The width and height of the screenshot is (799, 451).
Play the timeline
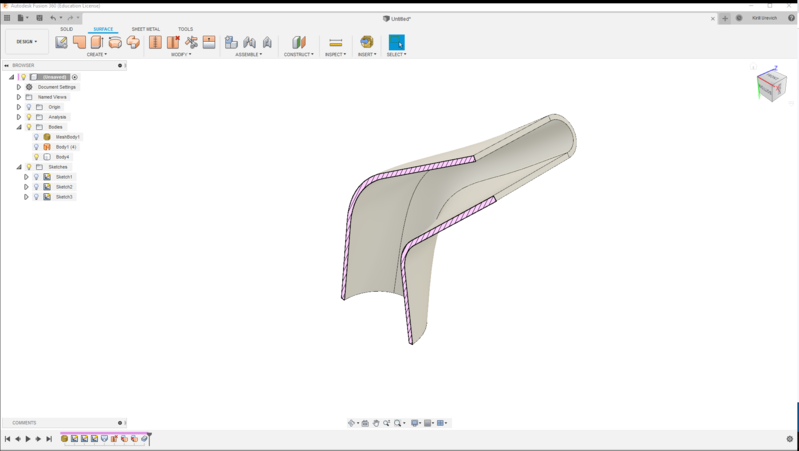pyautogui.click(x=28, y=439)
